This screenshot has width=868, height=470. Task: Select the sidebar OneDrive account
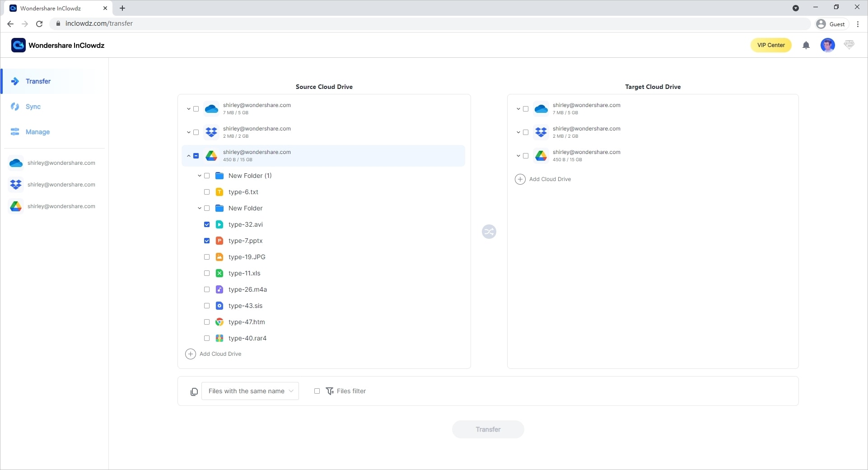tap(52, 163)
